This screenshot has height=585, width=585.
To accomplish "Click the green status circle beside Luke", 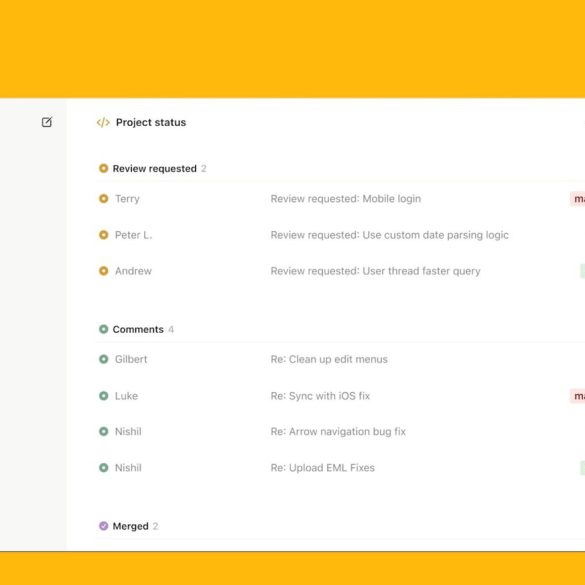I will (x=104, y=395).
